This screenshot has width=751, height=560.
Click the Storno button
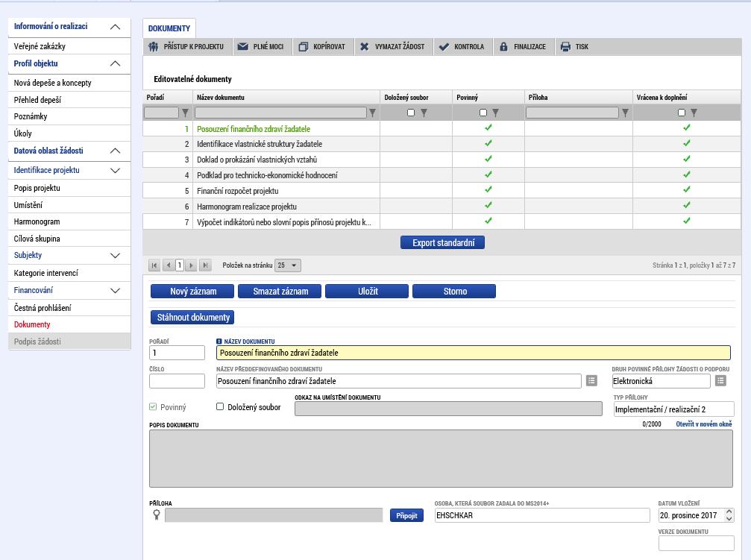pyautogui.click(x=454, y=292)
